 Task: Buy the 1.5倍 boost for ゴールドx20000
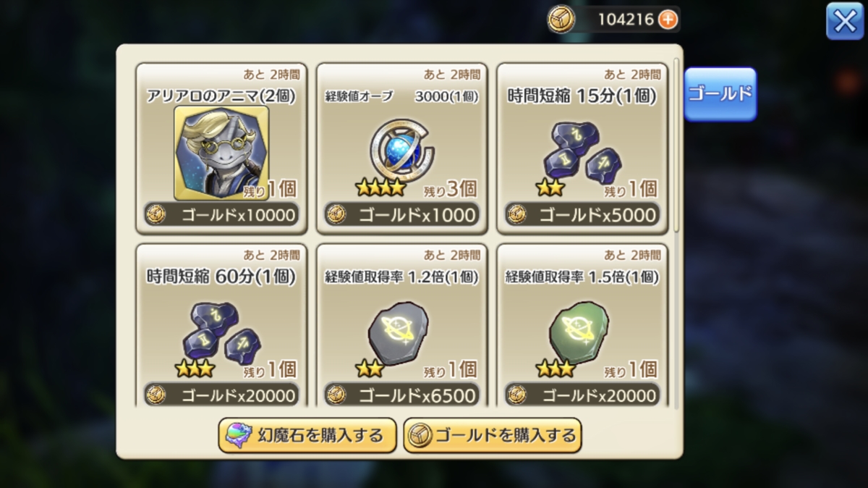point(582,395)
